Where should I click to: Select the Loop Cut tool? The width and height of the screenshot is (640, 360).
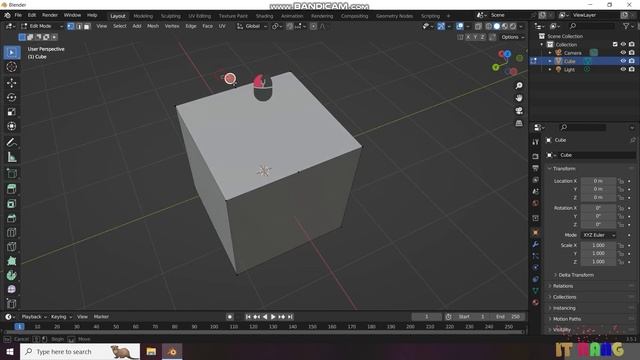11,233
